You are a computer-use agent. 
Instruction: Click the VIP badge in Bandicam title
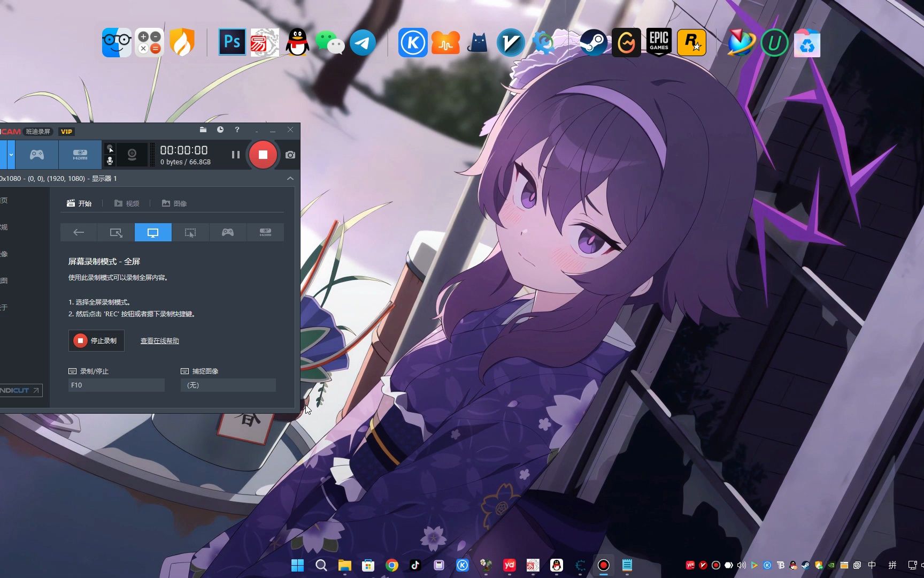click(66, 132)
